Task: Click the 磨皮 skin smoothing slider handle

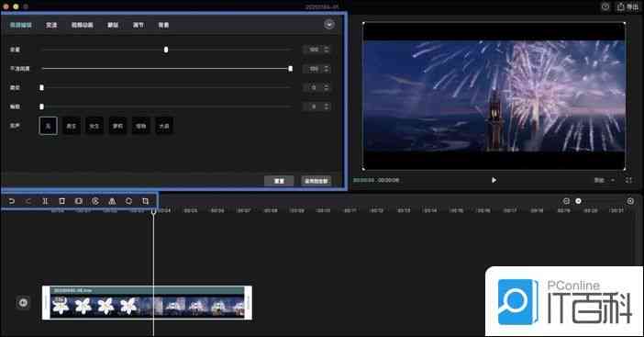Action: click(41, 87)
